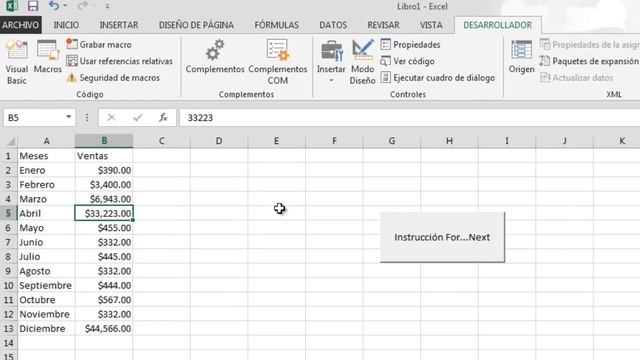The image size is (640, 360).
Task: Select cell with Julio
Action: point(46,257)
